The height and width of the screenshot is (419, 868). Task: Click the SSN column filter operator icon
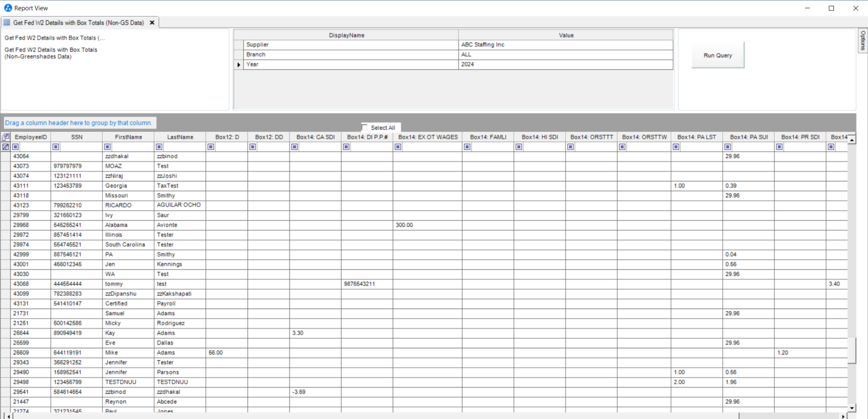pos(56,147)
